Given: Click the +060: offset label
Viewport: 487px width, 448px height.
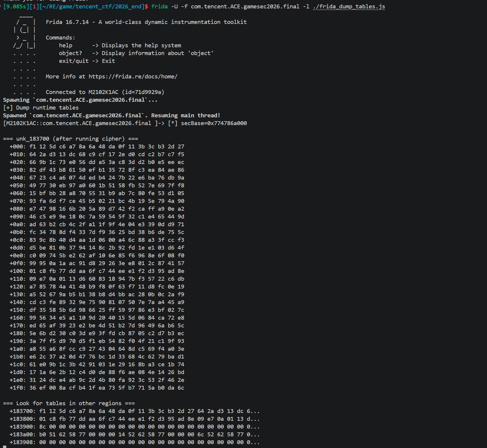Looking at the screenshot, I should point(18,193).
